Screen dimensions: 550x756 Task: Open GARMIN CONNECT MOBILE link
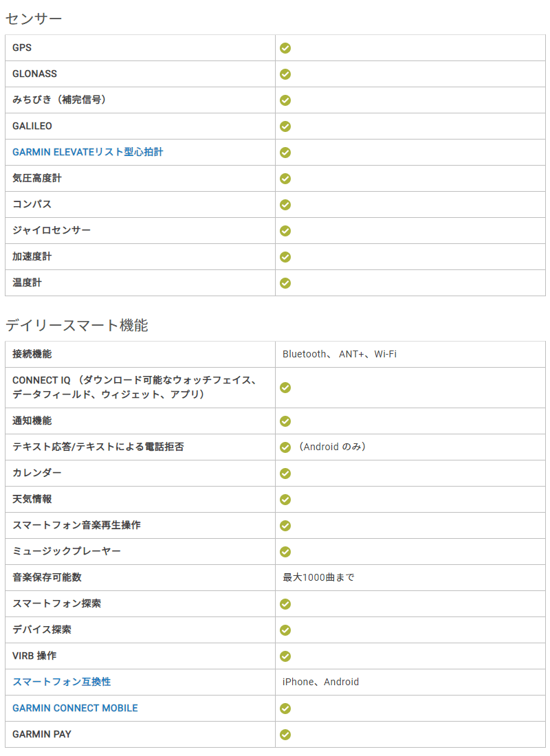(x=75, y=708)
